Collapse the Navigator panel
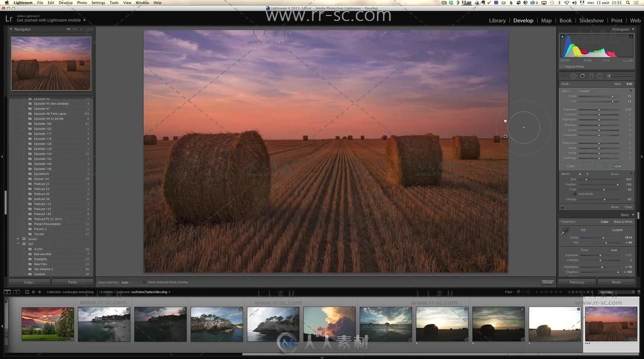 11,29
